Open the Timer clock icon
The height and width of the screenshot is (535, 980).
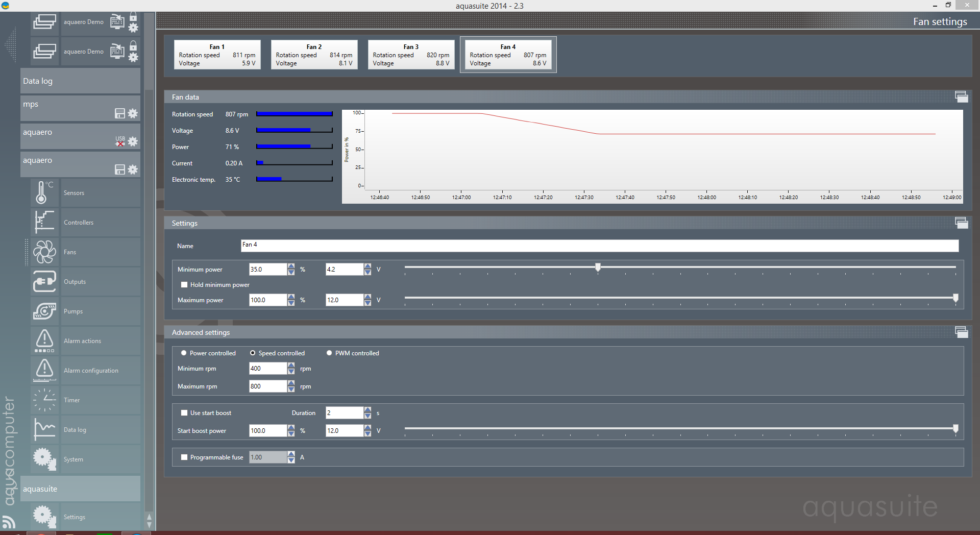44,400
